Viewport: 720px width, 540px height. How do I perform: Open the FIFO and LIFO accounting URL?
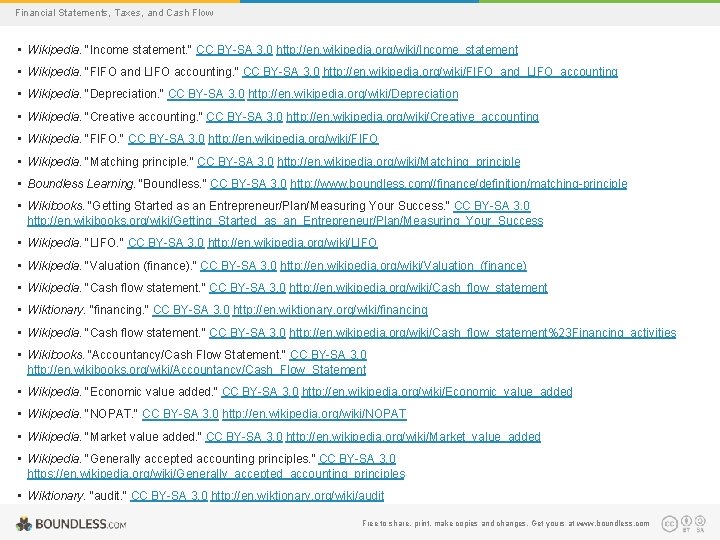tap(470, 72)
